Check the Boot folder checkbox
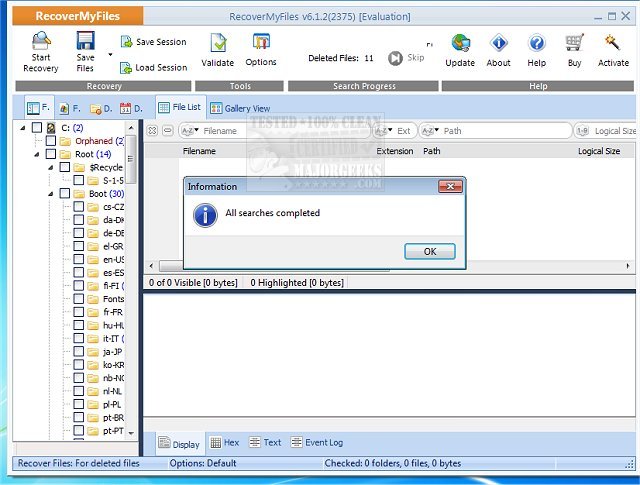The image size is (640, 485). (64, 193)
